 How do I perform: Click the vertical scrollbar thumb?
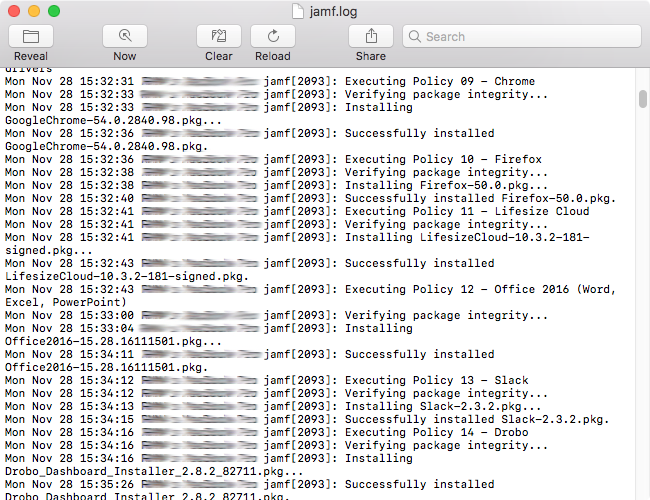pyautogui.click(x=643, y=99)
